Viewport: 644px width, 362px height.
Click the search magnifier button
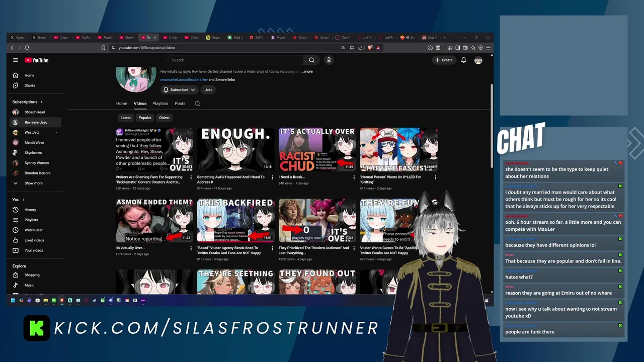point(311,60)
